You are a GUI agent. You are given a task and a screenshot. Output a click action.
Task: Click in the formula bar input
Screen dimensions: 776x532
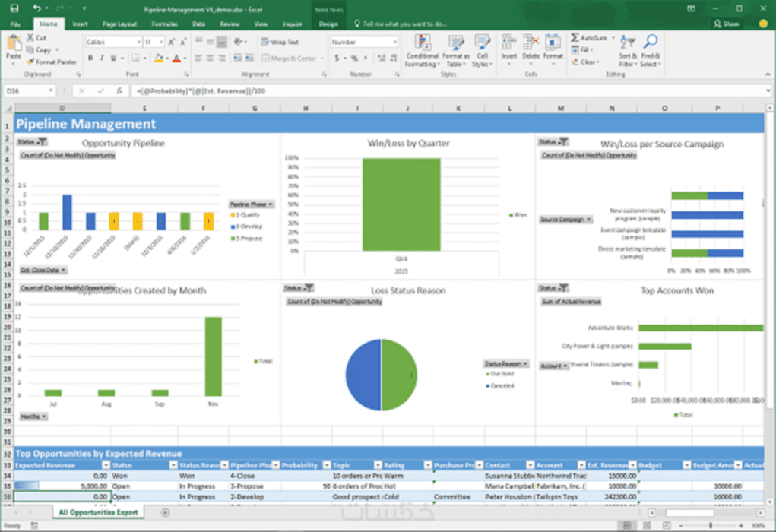[x=448, y=91]
